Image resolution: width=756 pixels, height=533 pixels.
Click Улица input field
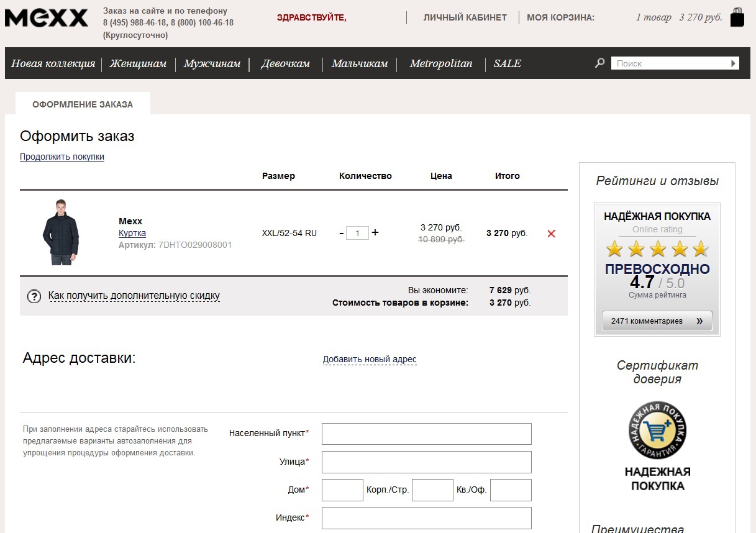[x=427, y=462]
